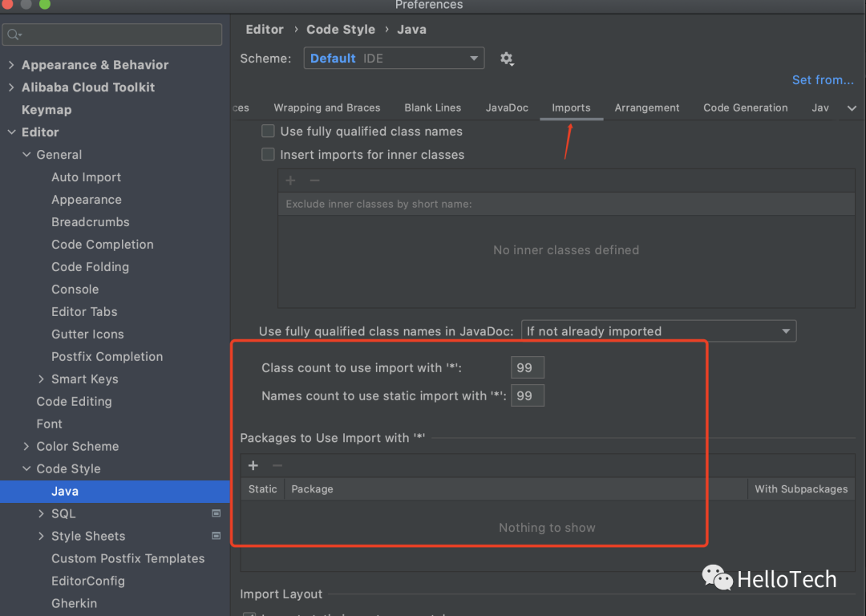Click the Class count to use import field
Viewport: 866px width, 616px height.
coord(527,368)
